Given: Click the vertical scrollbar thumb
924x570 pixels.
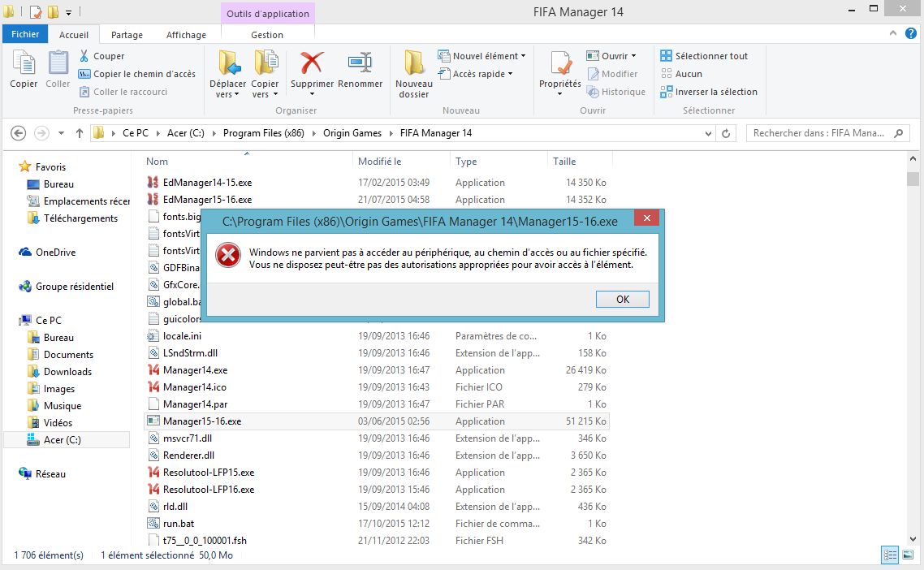Looking at the screenshot, I should coord(913,179).
